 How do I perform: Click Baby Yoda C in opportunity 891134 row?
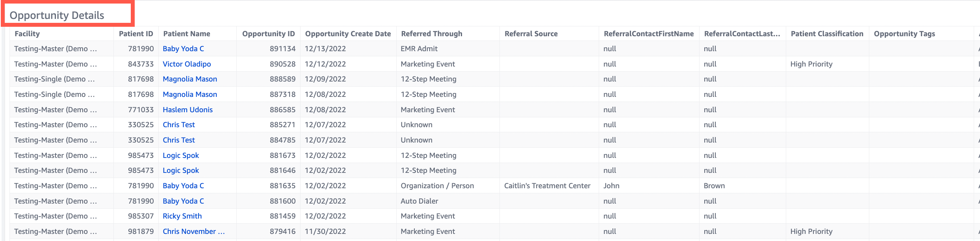(183, 49)
